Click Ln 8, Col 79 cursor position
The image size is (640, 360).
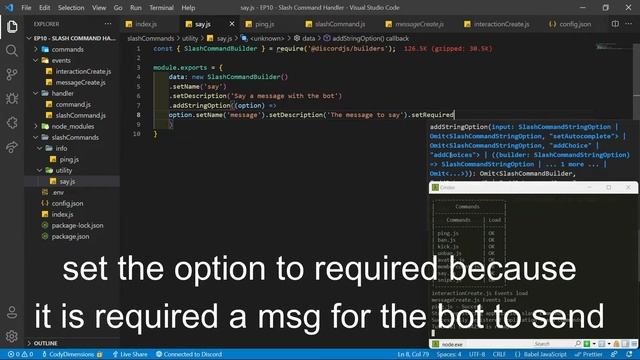(413, 354)
